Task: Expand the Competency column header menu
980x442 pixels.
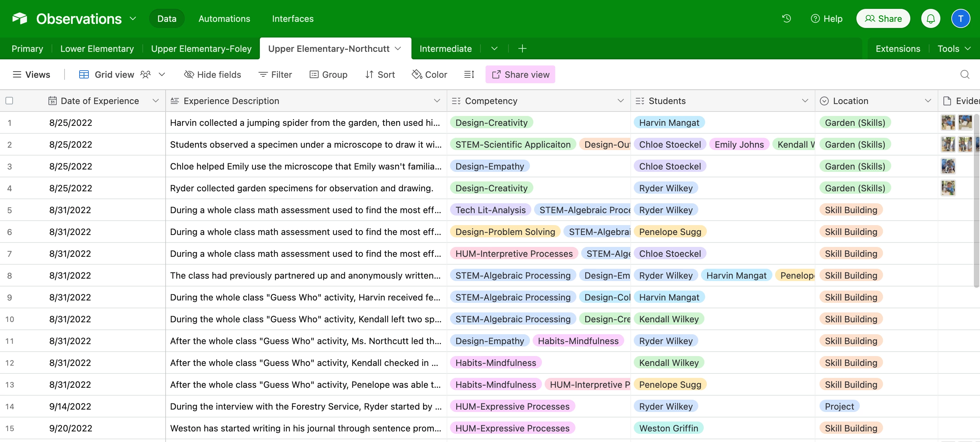Action: pos(620,101)
